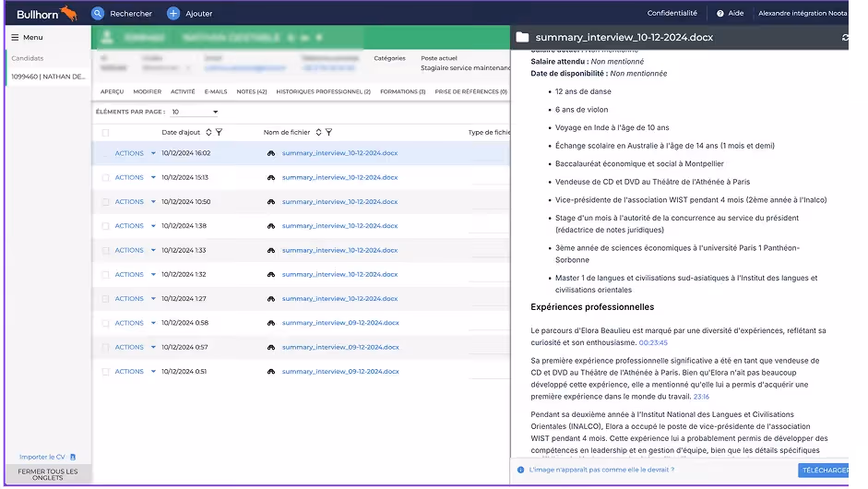Click preview icon for 10/12/2024 15:13 file
The width and height of the screenshot is (868, 489).
(271, 178)
